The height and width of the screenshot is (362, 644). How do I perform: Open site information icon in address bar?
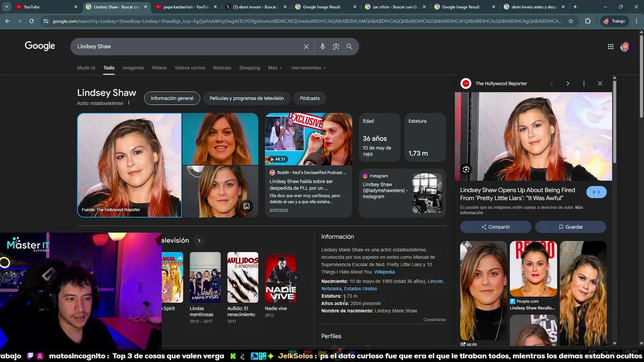coord(46,21)
